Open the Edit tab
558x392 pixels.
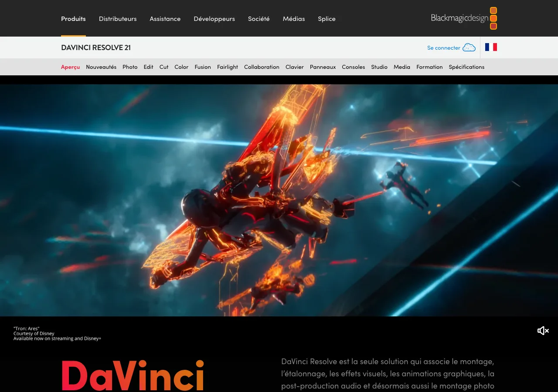click(149, 67)
